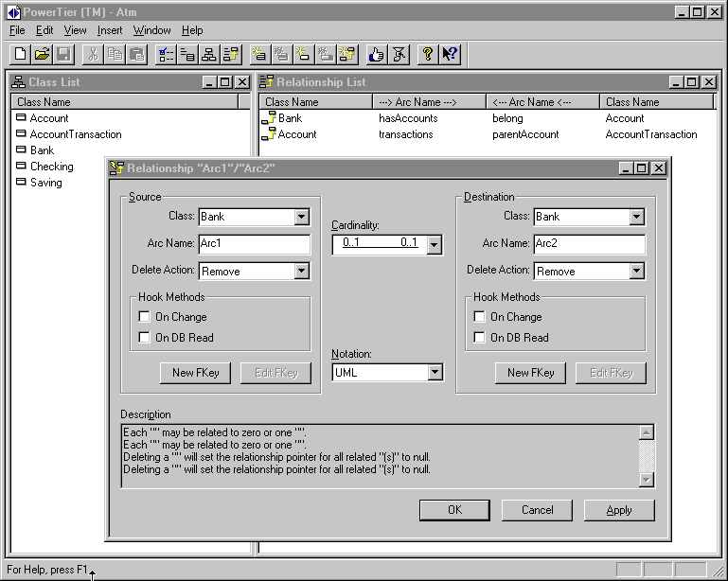
Task: Click the PowerTier application title icon
Action: 13,12
